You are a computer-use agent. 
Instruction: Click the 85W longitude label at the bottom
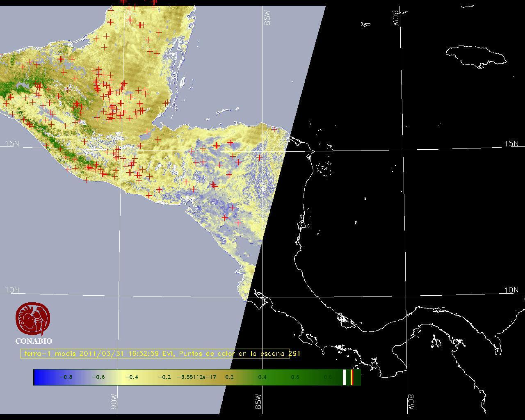tap(258, 402)
